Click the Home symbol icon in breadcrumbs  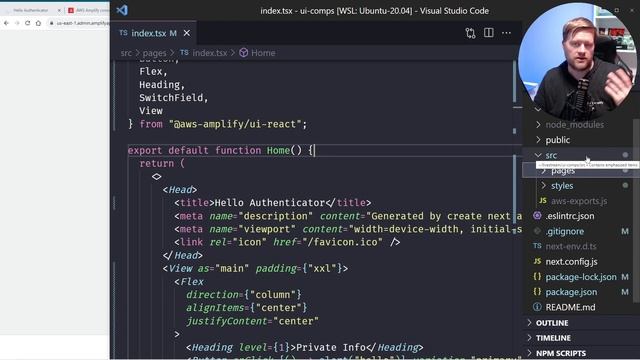click(244, 53)
